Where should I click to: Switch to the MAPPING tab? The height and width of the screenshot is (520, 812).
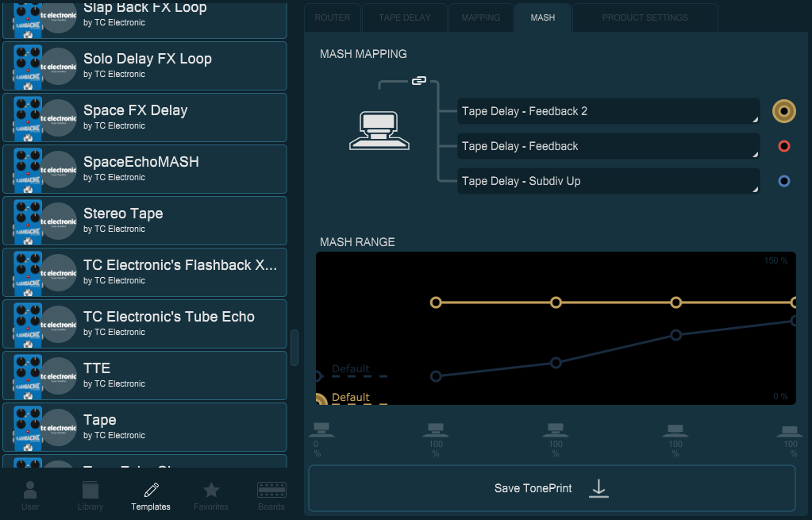[480, 17]
